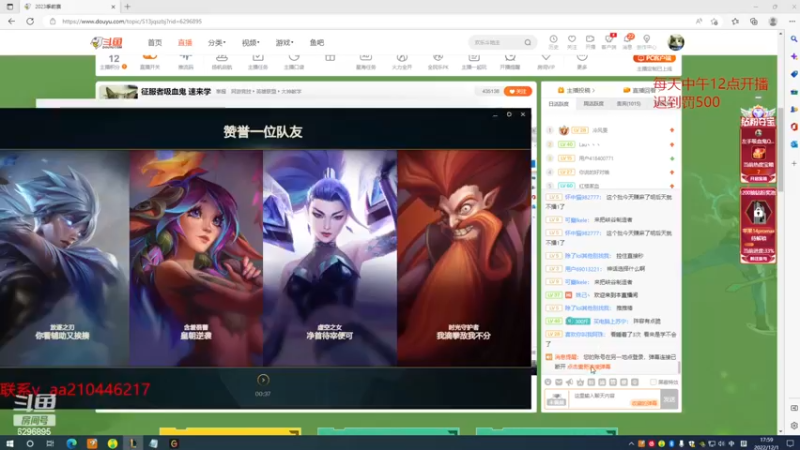This screenshot has width=800, height=450.
Task: Open the 客户端 download icon in header
Action: pos(609,42)
